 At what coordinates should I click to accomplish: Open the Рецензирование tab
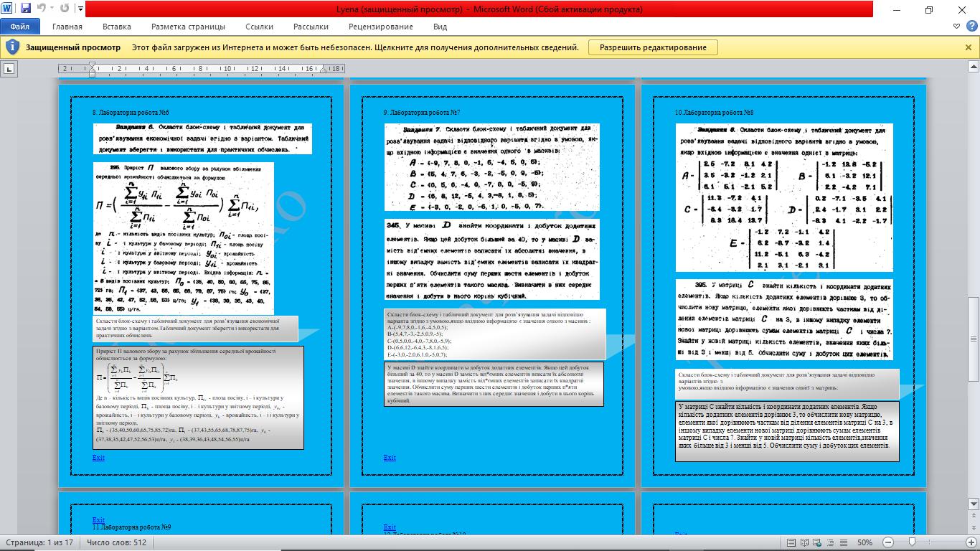[381, 27]
